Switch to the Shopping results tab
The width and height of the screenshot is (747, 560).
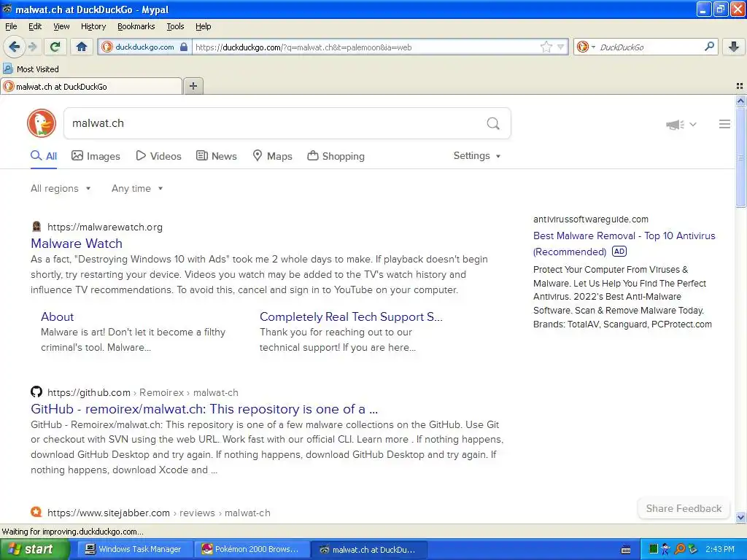(336, 156)
